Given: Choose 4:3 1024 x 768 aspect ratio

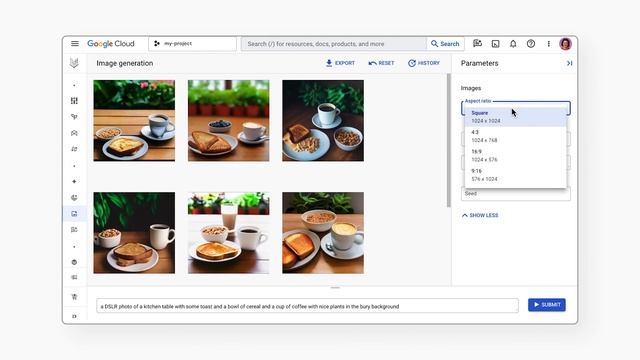Looking at the screenshot, I should tap(516, 136).
